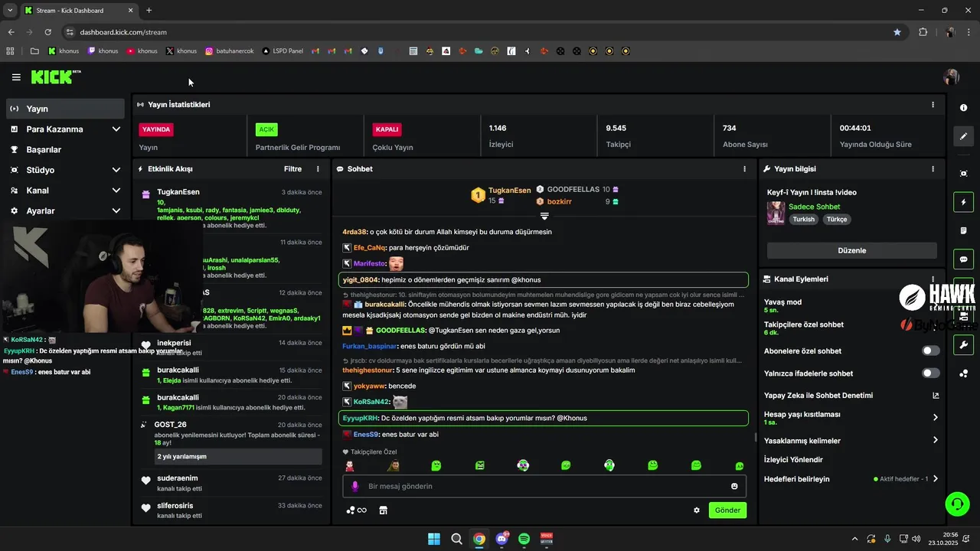Expand Stüdyo sidebar section
Screen dimensions: 980x551
(x=116, y=170)
